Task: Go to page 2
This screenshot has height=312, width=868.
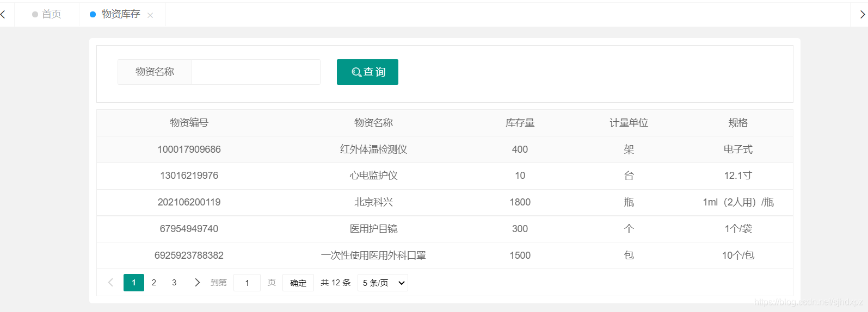Action: [154, 283]
